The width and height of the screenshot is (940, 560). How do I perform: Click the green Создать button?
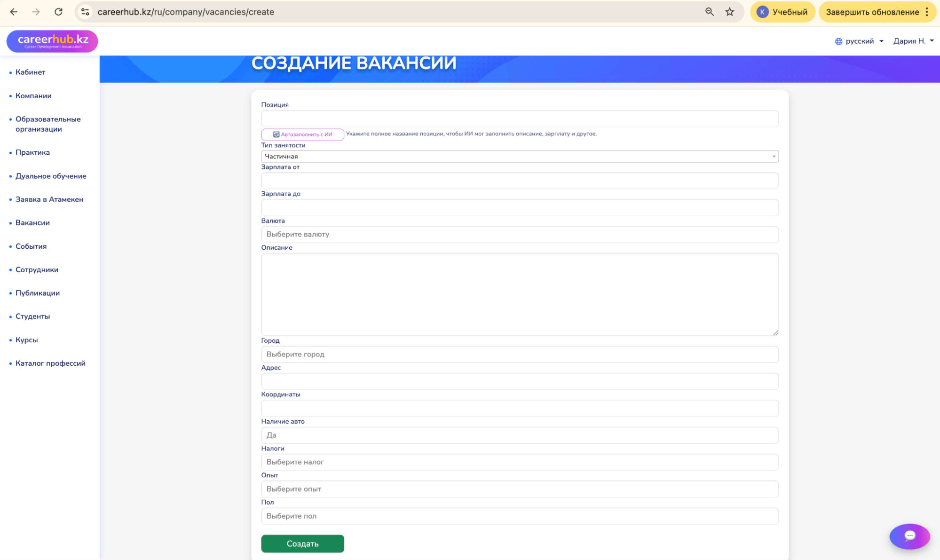[302, 544]
